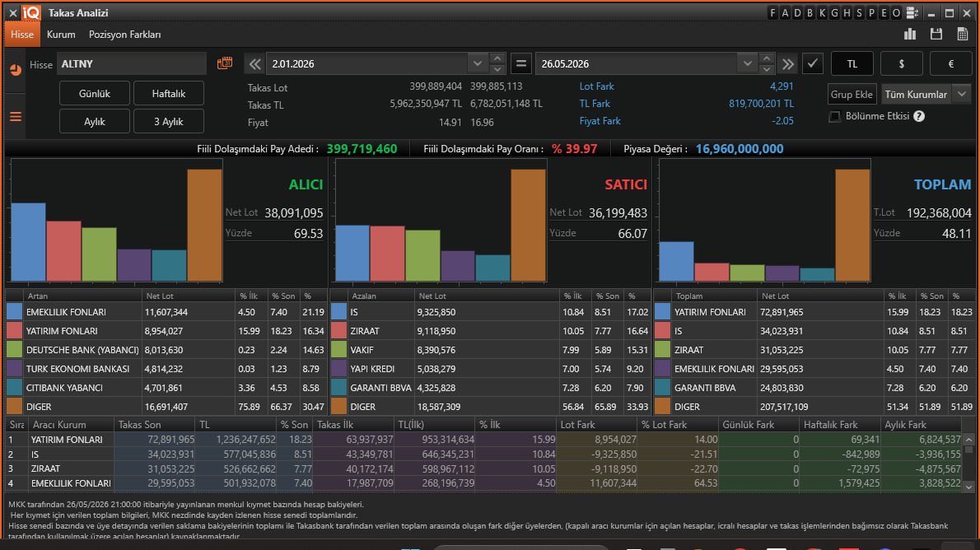Select the Haftalık period button
Viewport: 980px width, 550px height.
[x=169, y=93]
